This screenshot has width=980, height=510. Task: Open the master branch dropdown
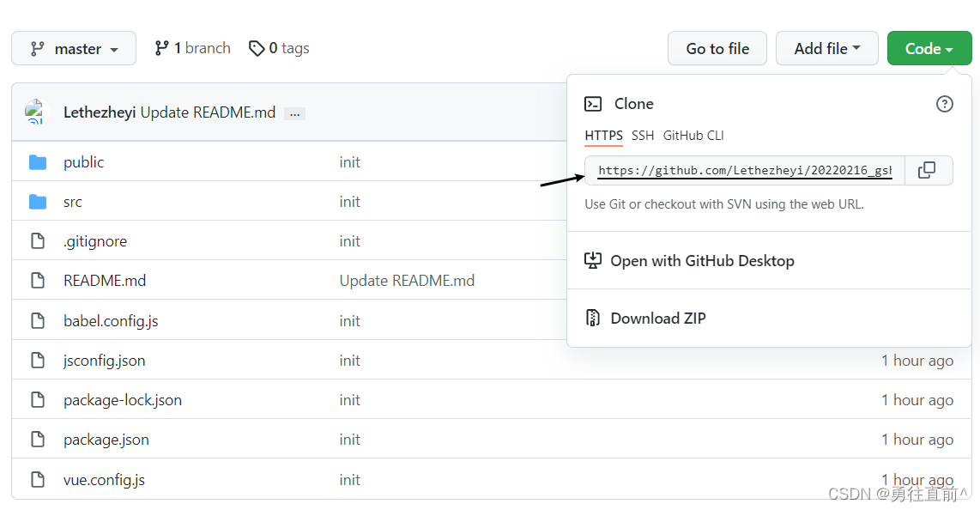[x=74, y=49]
